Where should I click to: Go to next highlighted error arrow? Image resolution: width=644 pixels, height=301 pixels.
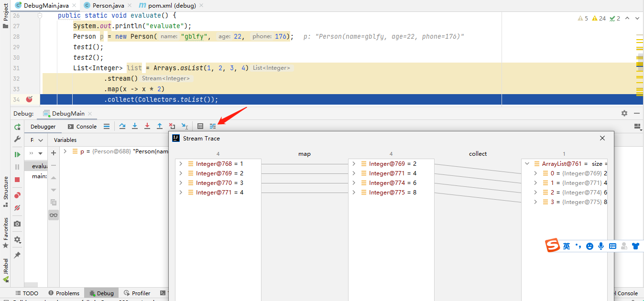637,19
